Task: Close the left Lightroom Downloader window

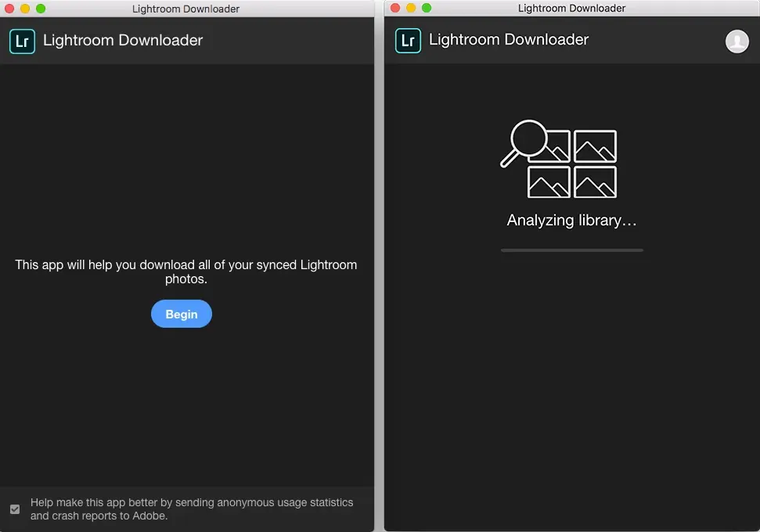Action: 9,8
